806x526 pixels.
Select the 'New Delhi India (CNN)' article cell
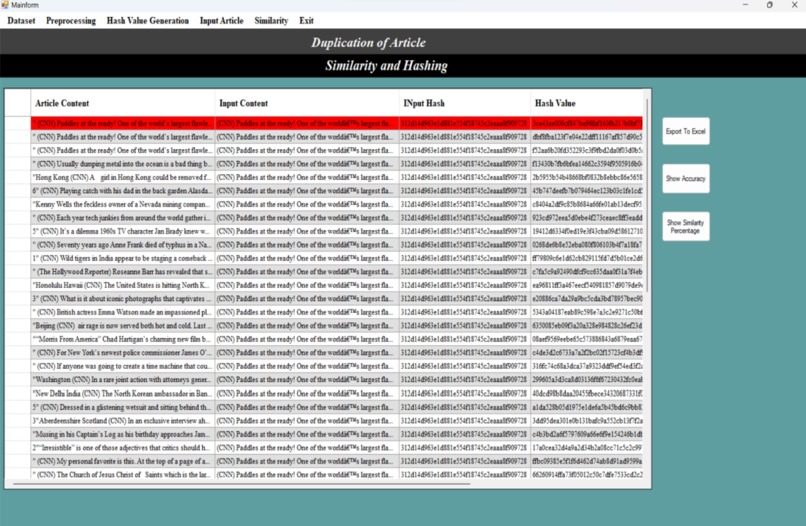click(122, 393)
